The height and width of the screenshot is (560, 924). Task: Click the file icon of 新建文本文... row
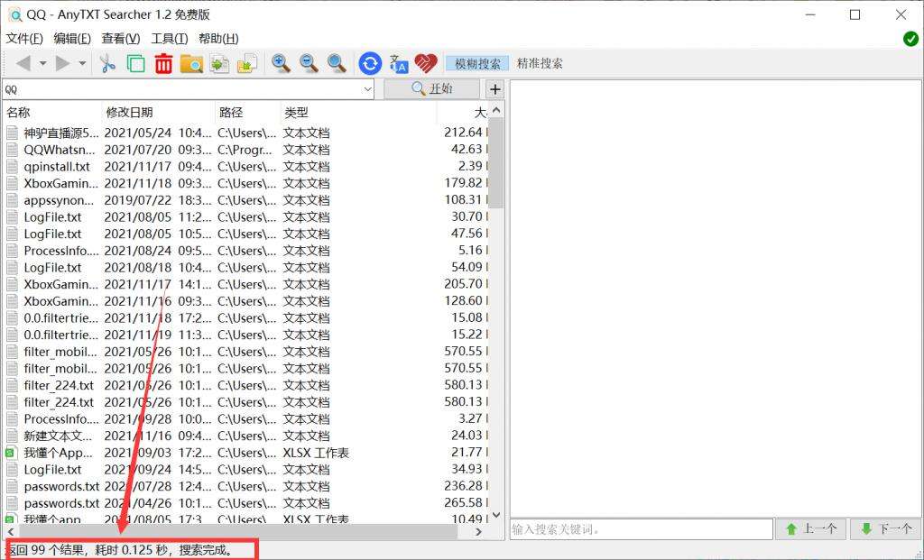[x=12, y=436]
